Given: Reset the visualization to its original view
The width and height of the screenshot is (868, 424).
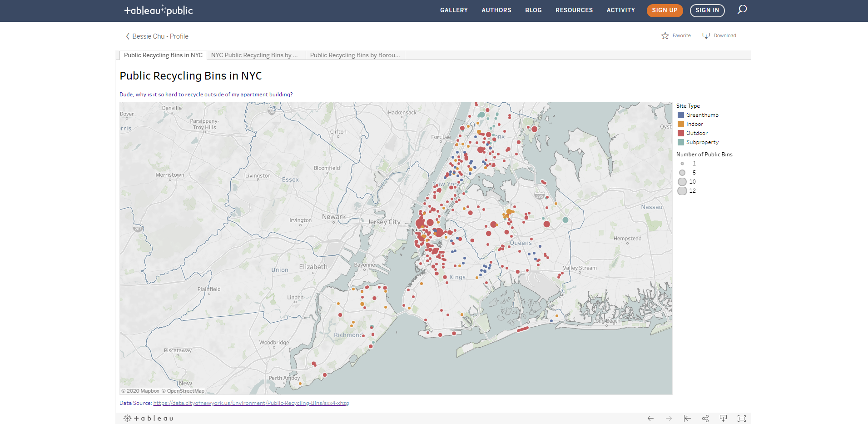Looking at the screenshot, I should pyautogui.click(x=687, y=418).
